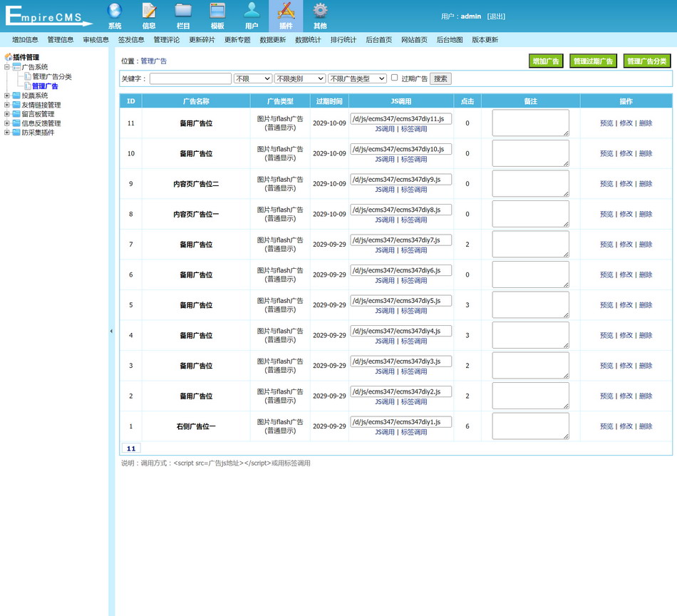Open the 审核信息 menu item
Viewport: 677px width, 616px height.
[96, 40]
